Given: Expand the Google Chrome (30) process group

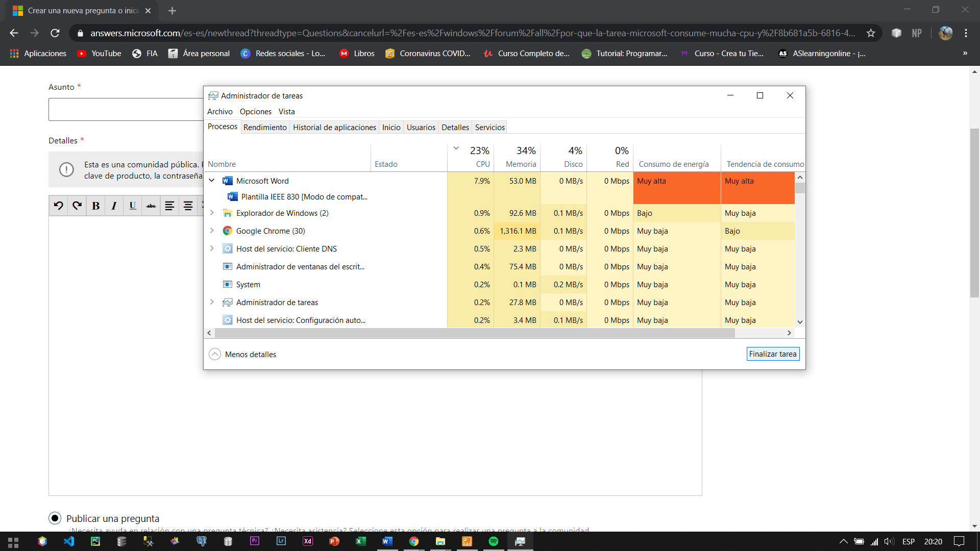Looking at the screenshot, I should pyautogui.click(x=212, y=231).
